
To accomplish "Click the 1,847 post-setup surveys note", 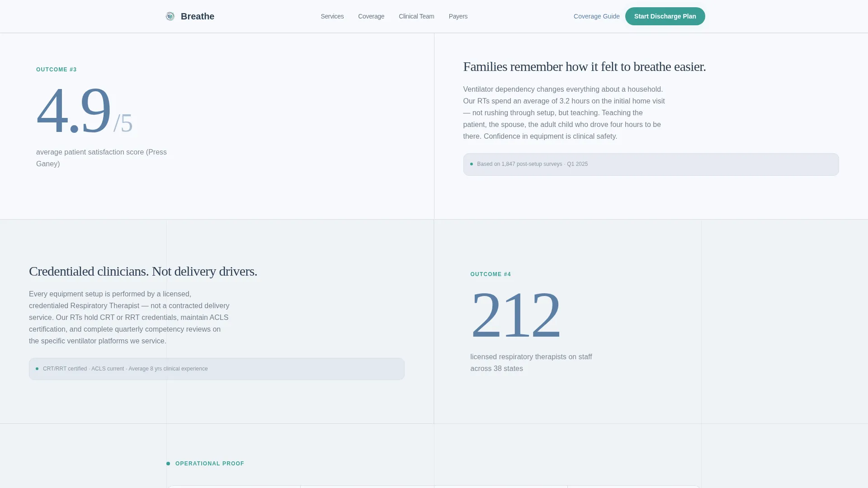I will click(651, 164).
